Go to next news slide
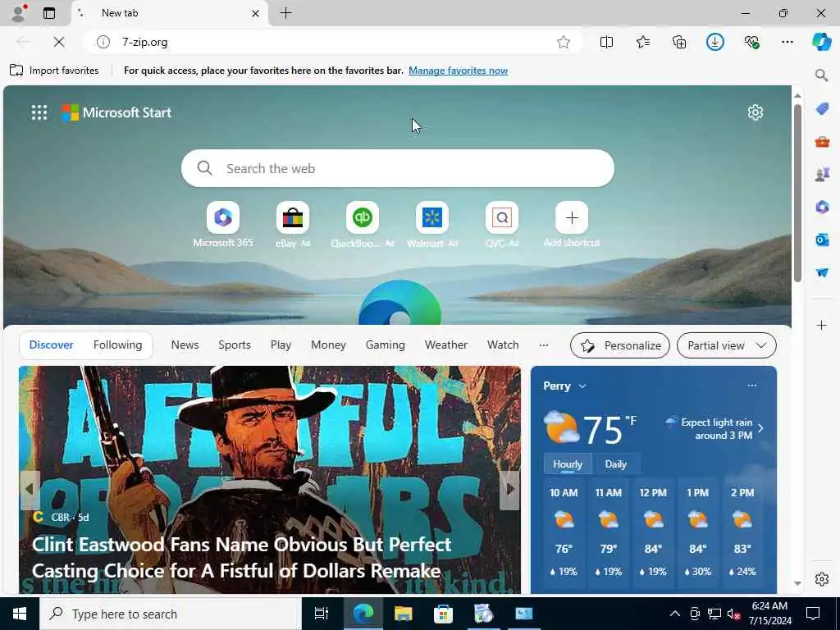 pos(510,490)
